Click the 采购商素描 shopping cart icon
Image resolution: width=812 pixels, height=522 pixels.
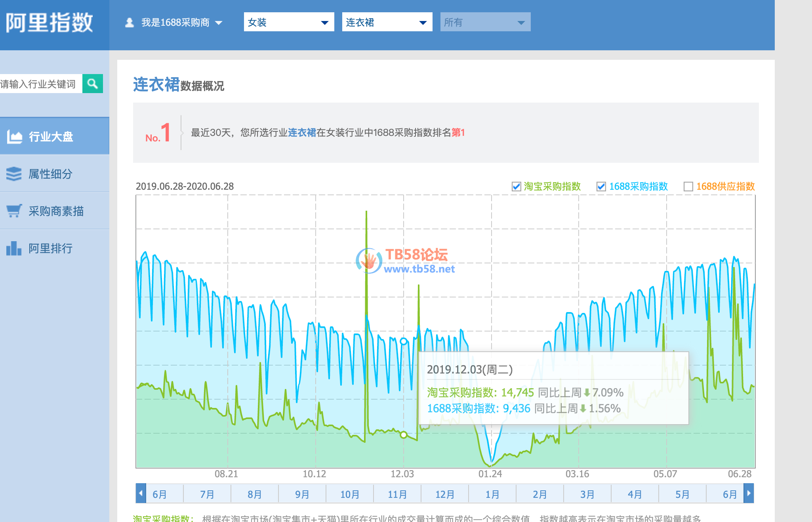[14, 211]
